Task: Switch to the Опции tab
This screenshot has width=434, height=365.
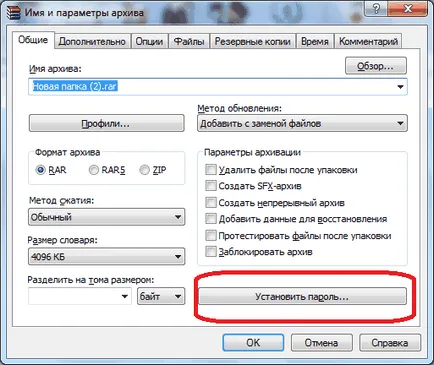Action: pos(149,41)
